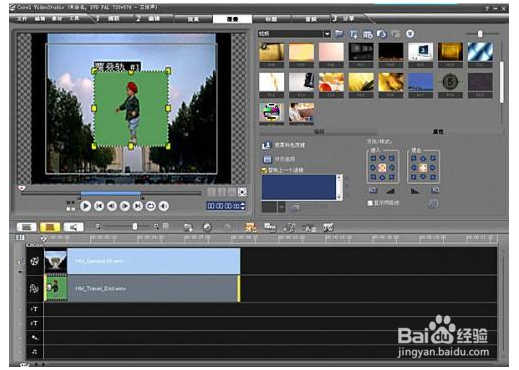Enable the fade-out motion effect
Viewport: 519px width, 370px height.
tap(414, 191)
